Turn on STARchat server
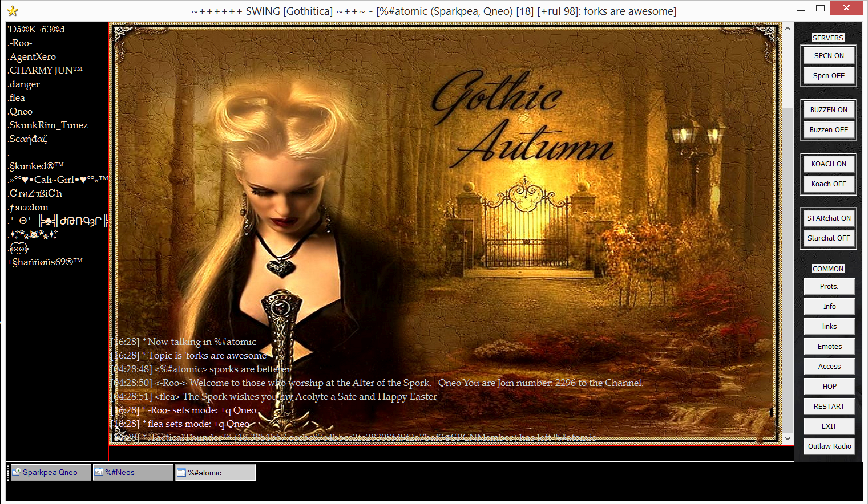The image size is (868, 504). 829,218
